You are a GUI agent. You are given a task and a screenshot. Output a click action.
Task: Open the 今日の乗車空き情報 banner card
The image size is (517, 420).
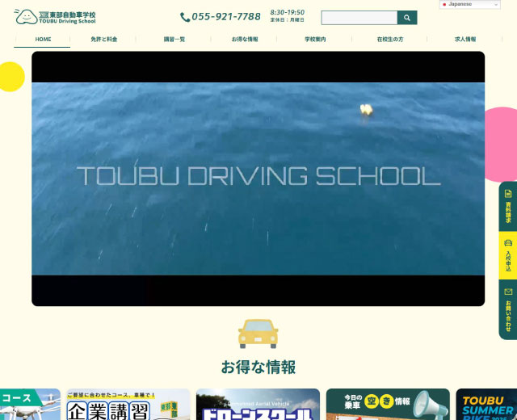[388, 404]
